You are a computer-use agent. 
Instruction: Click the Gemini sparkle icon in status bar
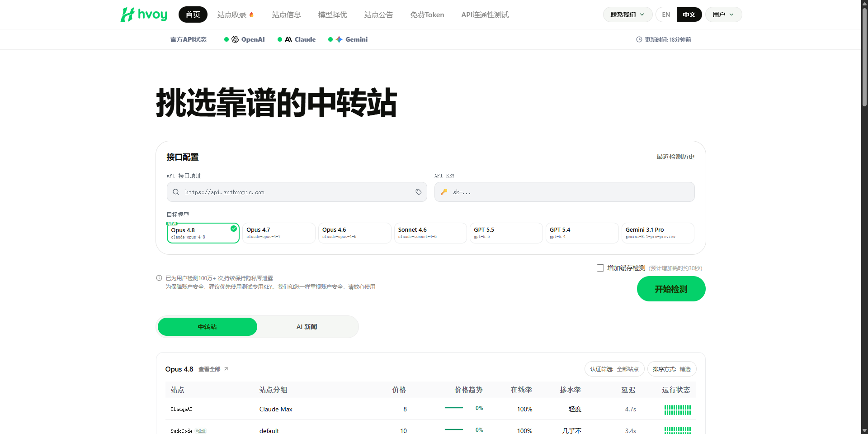pos(339,39)
